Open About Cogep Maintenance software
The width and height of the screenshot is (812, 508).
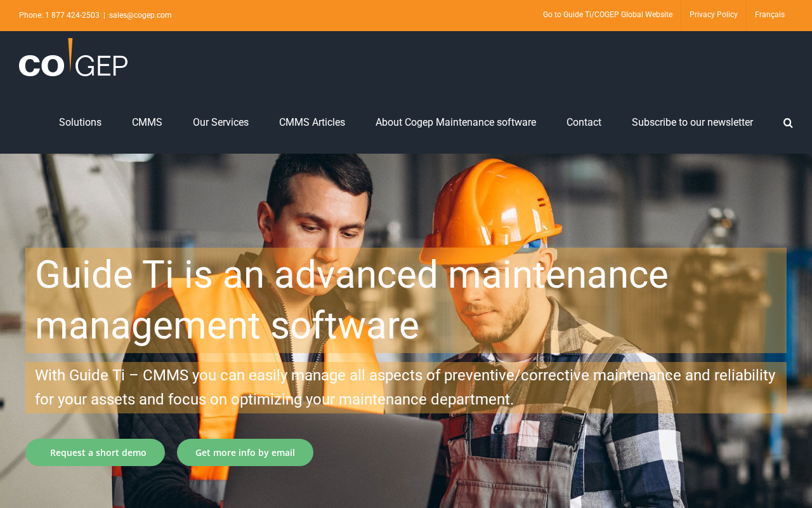pyautogui.click(x=455, y=123)
